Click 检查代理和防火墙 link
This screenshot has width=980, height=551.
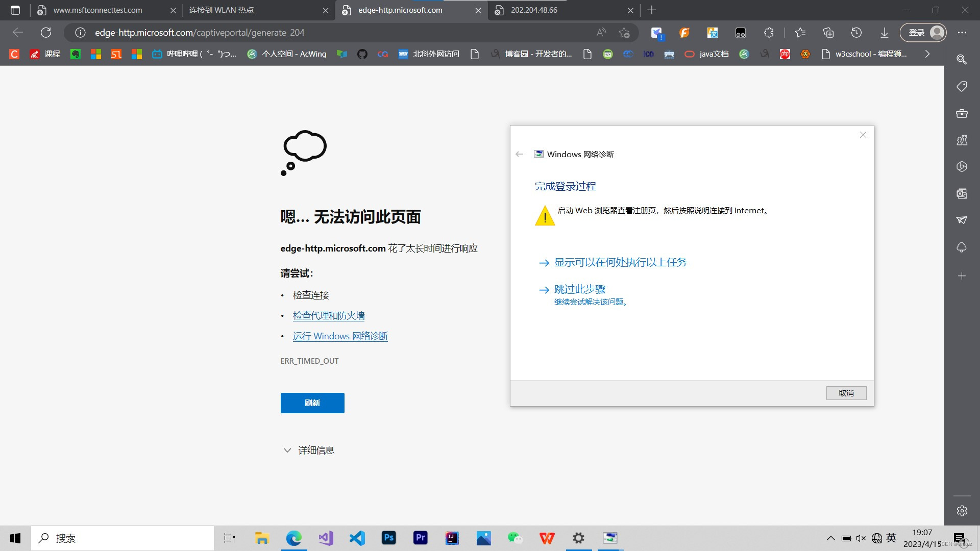click(x=329, y=316)
